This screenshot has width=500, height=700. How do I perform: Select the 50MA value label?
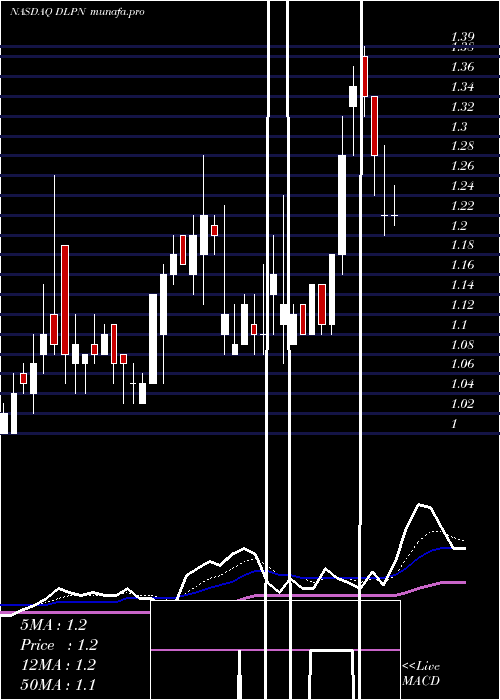(58, 684)
